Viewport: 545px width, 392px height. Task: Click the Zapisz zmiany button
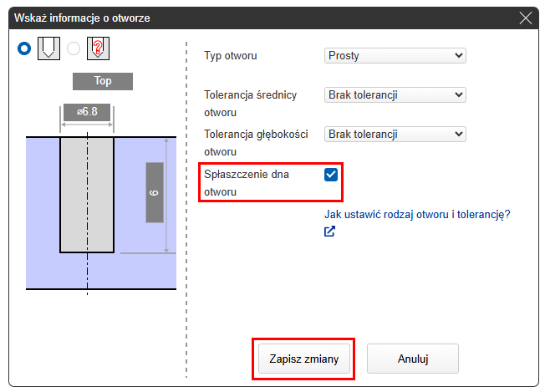tap(304, 359)
